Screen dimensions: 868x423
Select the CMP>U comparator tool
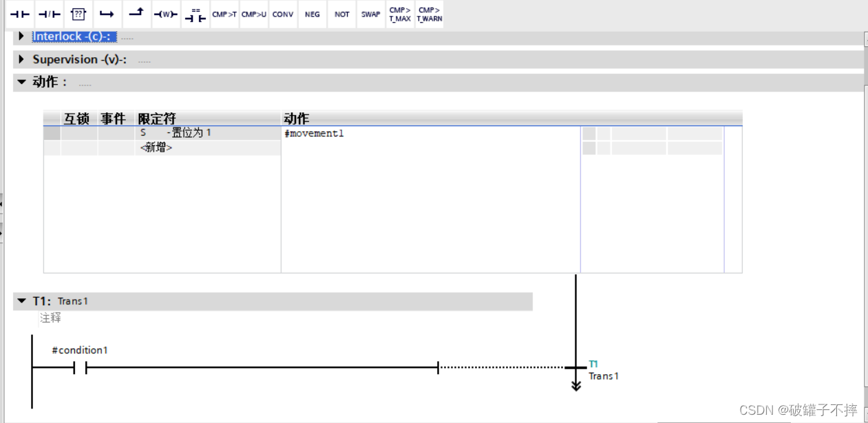253,14
